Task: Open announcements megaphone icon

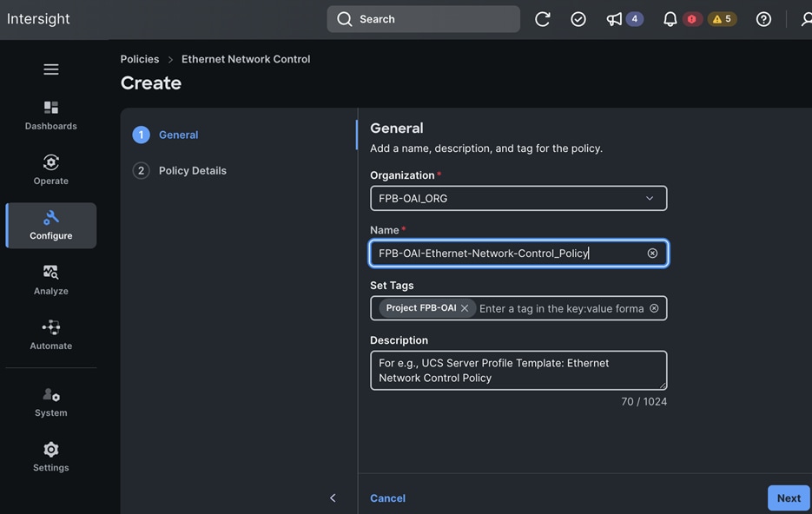Action: [x=614, y=19]
